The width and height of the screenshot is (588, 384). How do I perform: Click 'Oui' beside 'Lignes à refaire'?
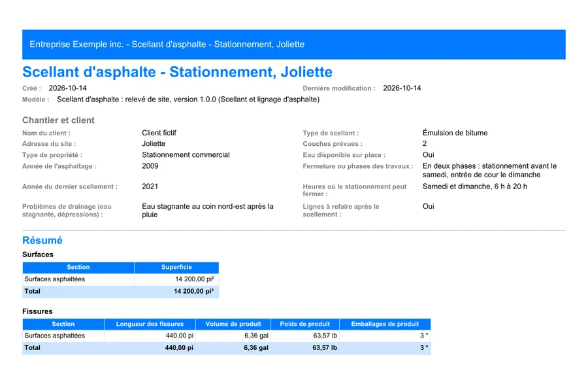(x=428, y=207)
